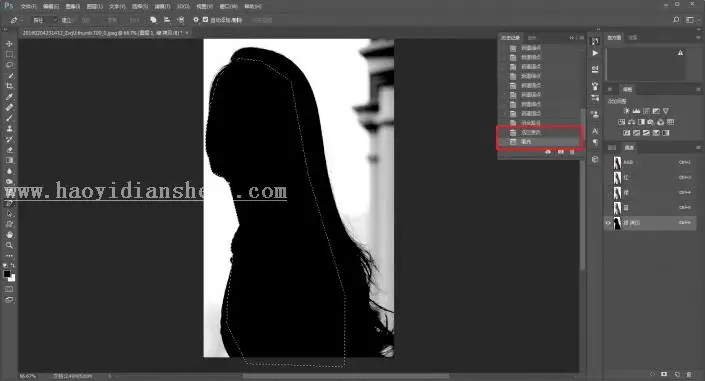Select the Zoom magnifier tool
The image size is (705, 381).
(9, 246)
